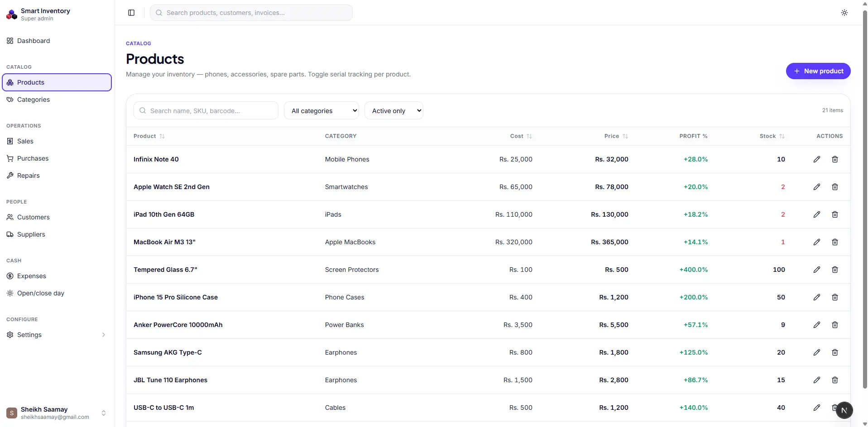The width and height of the screenshot is (868, 427).
Task: Navigate to Purchases
Action: pos(57,158)
